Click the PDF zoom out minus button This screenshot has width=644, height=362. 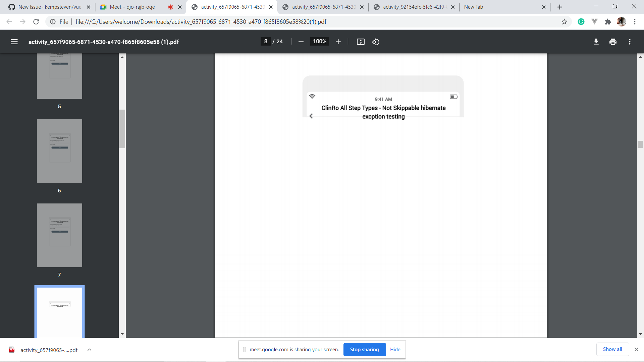tap(301, 42)
